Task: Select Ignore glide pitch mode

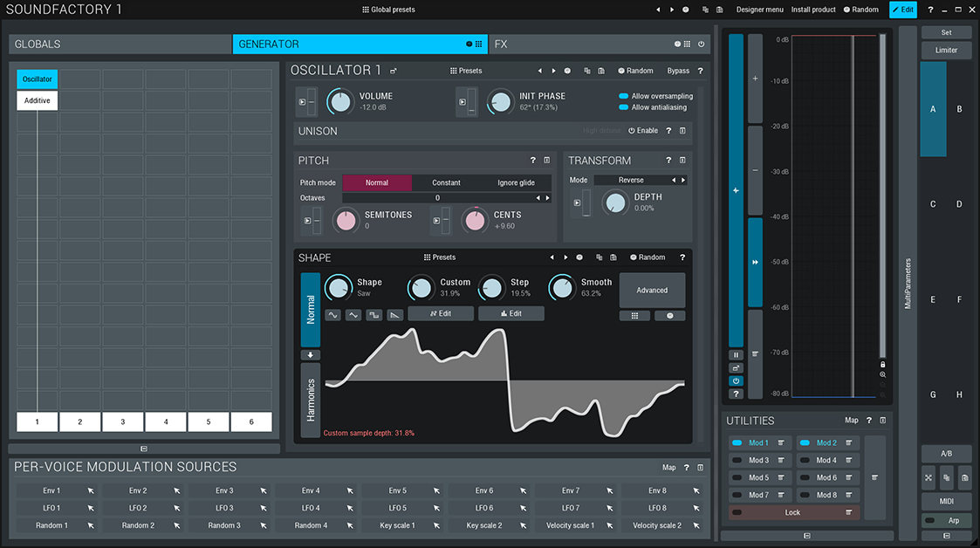Action: (x=517, y=183)
